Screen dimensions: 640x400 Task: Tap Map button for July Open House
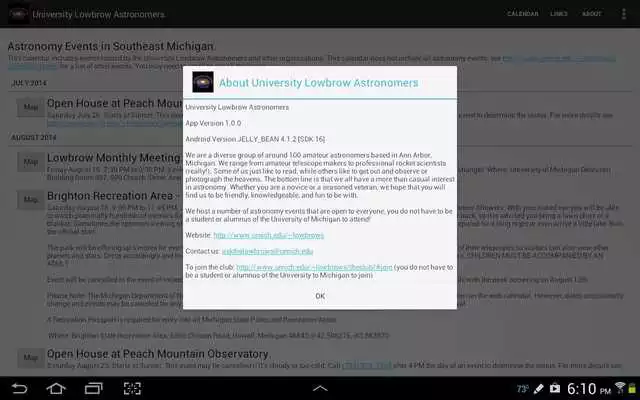(x=31, y=107)
